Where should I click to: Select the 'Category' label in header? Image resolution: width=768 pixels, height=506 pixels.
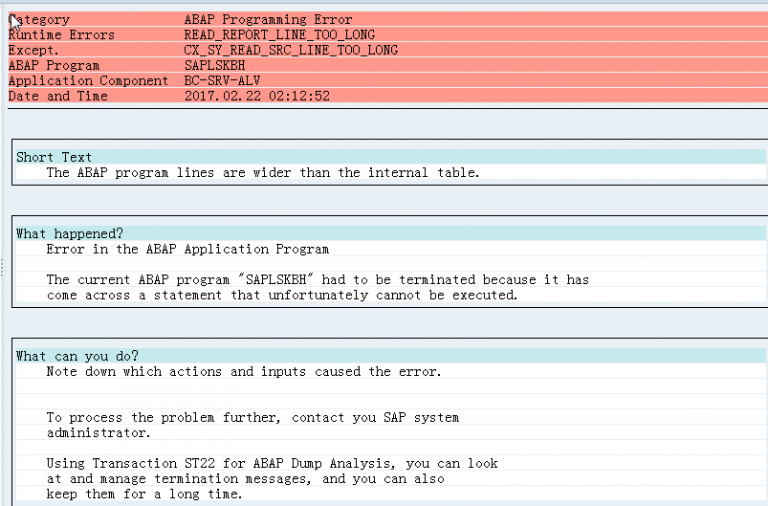point(39,20)
